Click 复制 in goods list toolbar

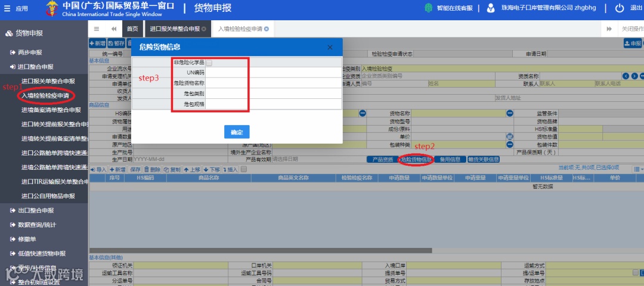[172, 169]
